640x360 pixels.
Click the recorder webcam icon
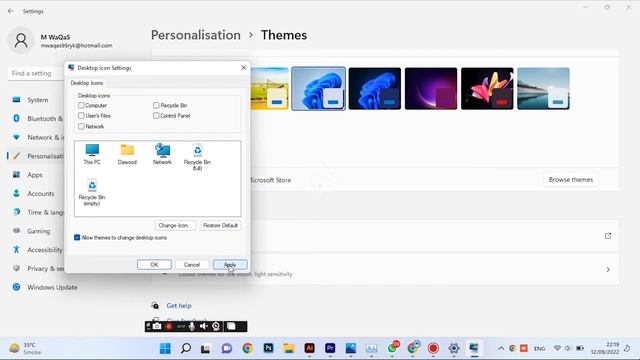coord(216,326)
